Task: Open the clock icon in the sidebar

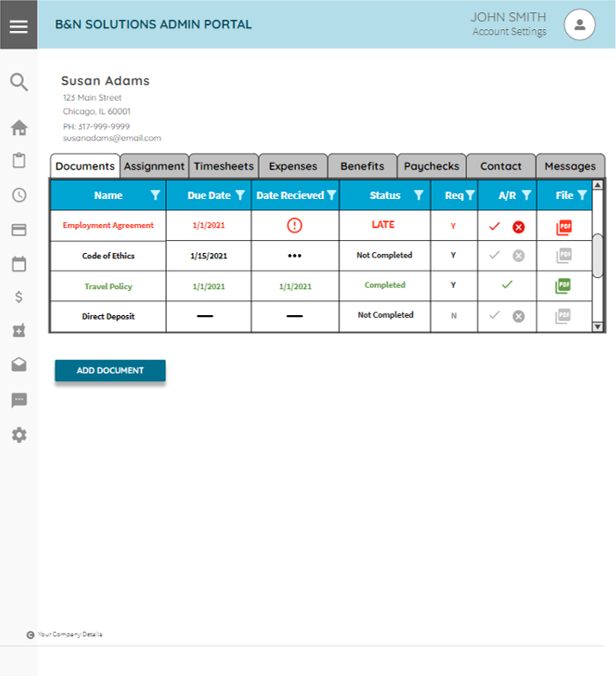Action: point(19,195)
